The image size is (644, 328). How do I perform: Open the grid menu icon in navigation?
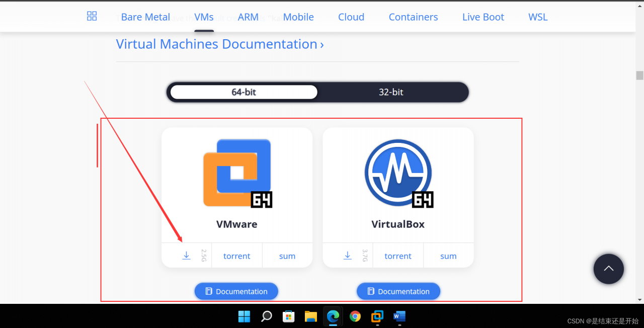[x=92, y=16]
